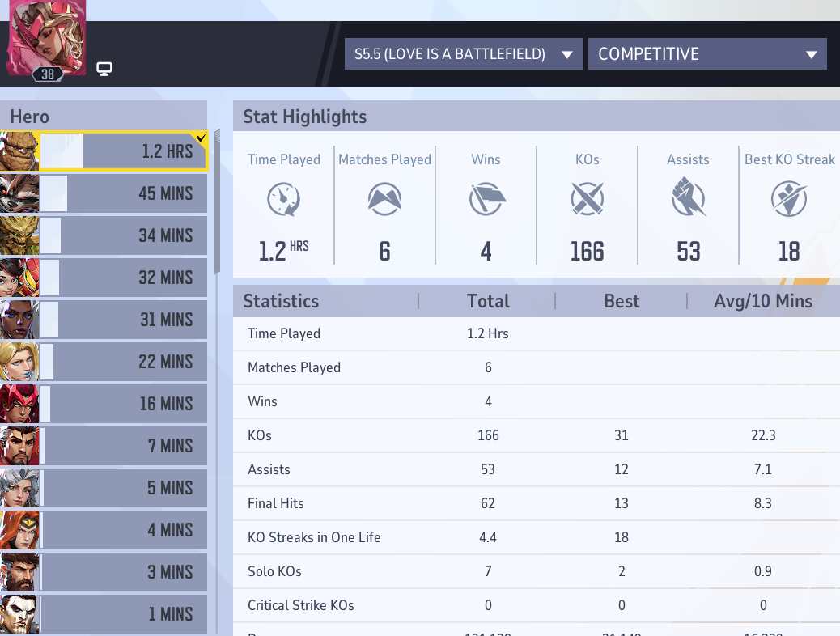Click the Solo KOs average value 0.9
This screenshot has width=840, height=636.
[x=763, y=571]
